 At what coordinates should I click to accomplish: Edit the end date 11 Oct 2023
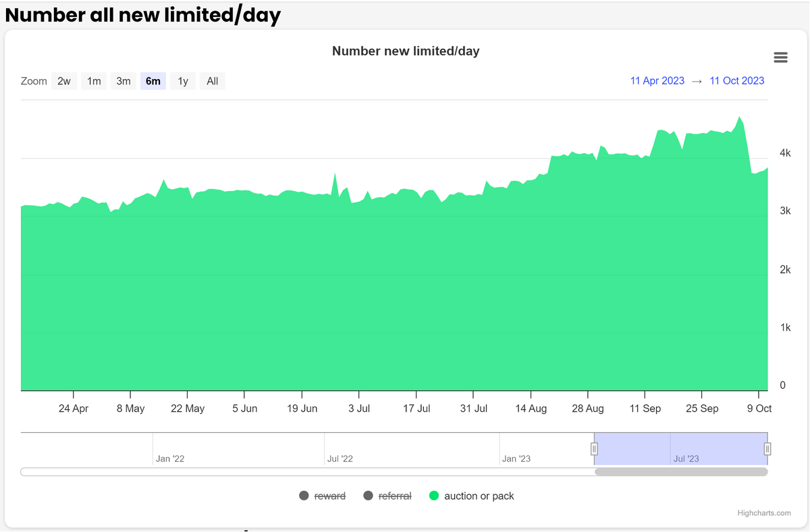737,81
